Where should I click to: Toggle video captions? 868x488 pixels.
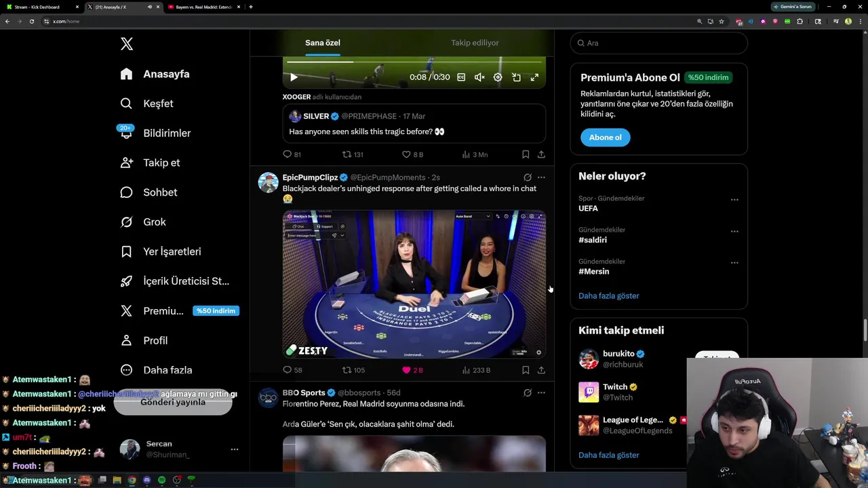coord(461,77)
